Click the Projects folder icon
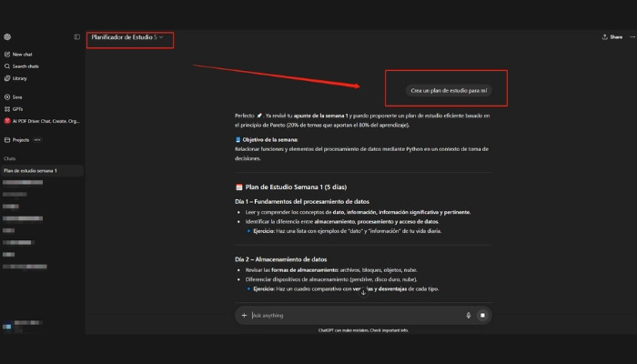Screen dimensions: 637x364 click(7, 140)
